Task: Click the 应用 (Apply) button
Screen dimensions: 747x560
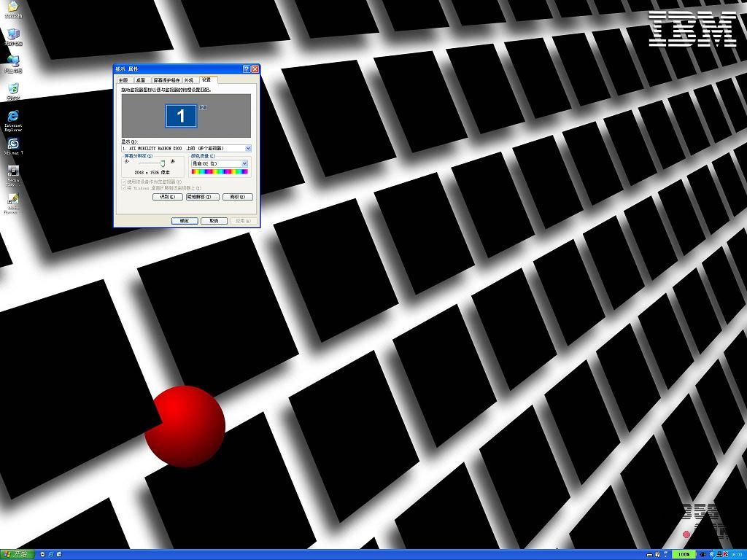Action: pos(244,221)
